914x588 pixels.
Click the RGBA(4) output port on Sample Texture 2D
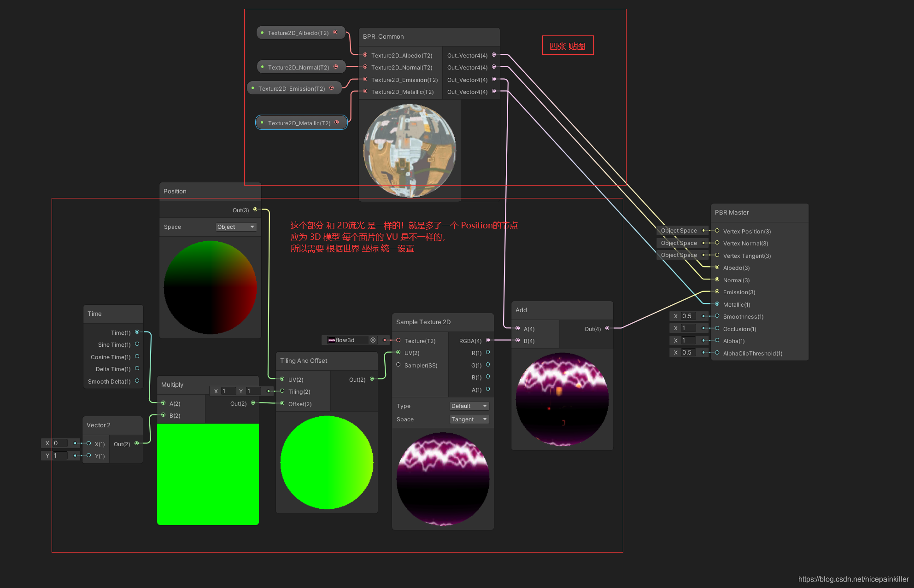tap(488, 341)
